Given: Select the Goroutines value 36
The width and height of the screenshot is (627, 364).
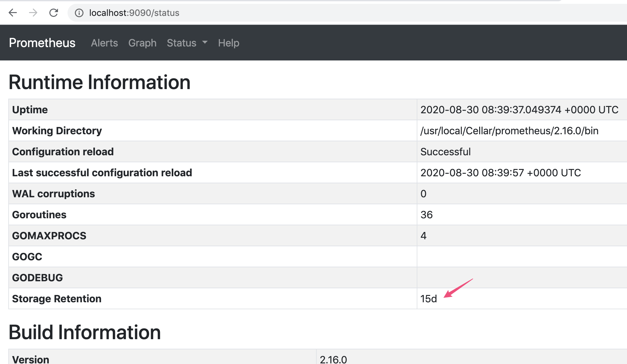Looking at the screenshot, I should 427,214.
